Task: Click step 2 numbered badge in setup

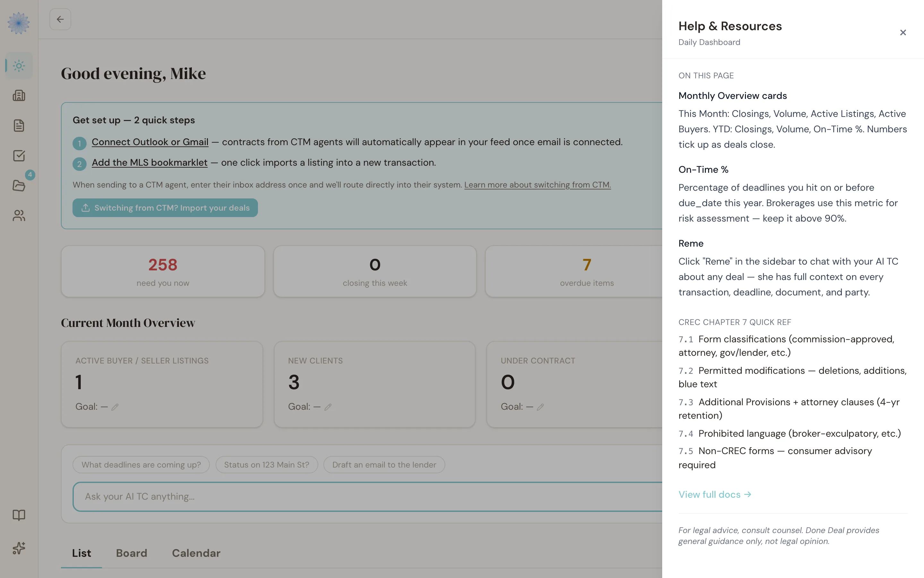Action: 80,164
